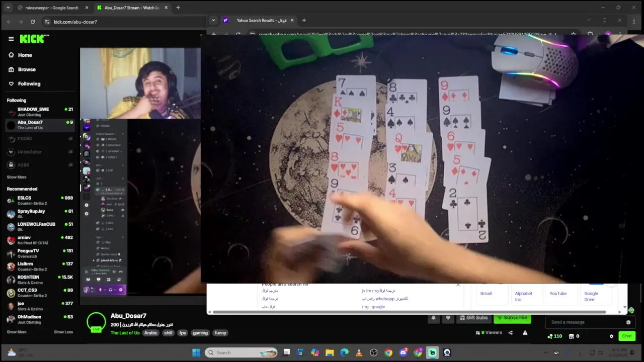644x362 pixels.
Task: Open SHADOW_SWE followed channel
Action: (x=40, y=112)
